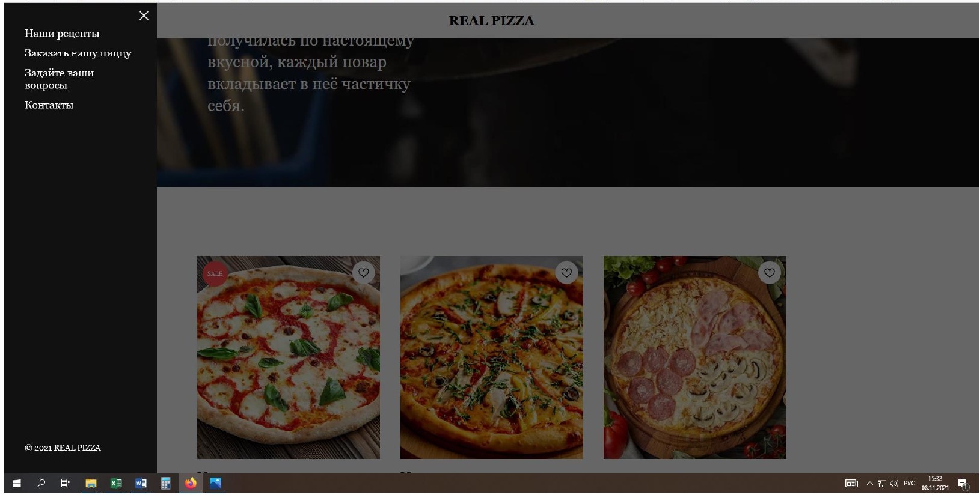Open the ham and mushroom pizza photo
Viewport: 980px width, 495px height.
695,357
